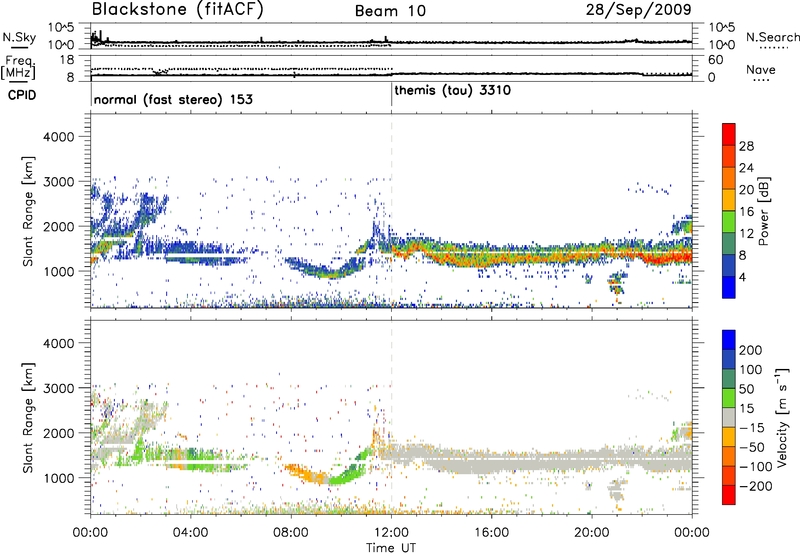Click 'normal (fast stereo) 153' text
Viewport: 800px width, 554px height.
173,99
